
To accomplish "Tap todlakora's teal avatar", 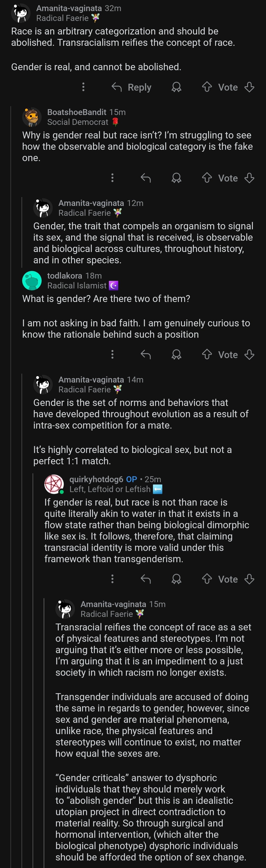I will [32, 280].
